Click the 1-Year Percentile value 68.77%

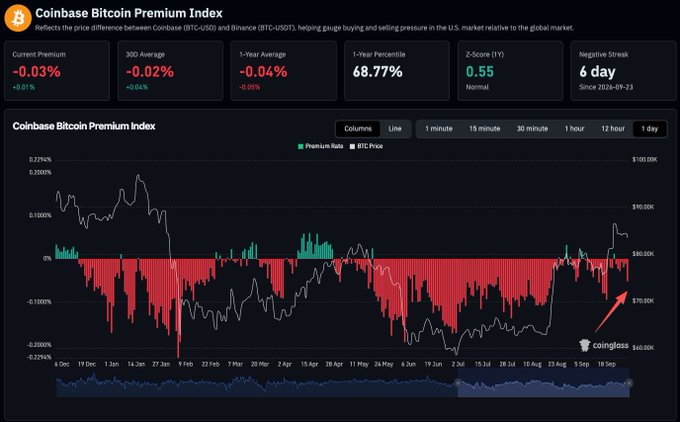coord(377,72)
